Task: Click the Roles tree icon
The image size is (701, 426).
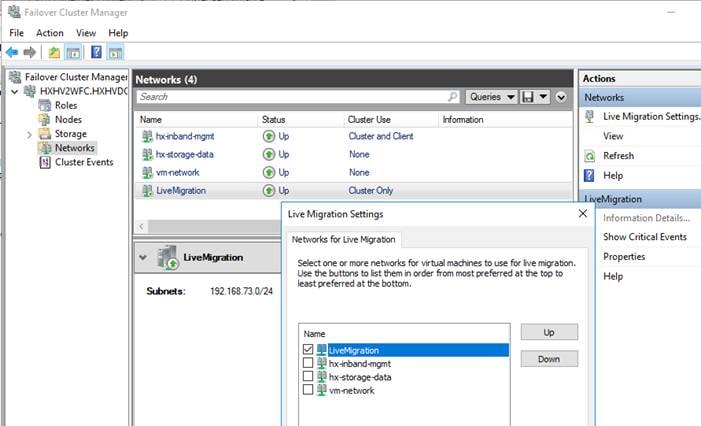Action: click(45, 105)
